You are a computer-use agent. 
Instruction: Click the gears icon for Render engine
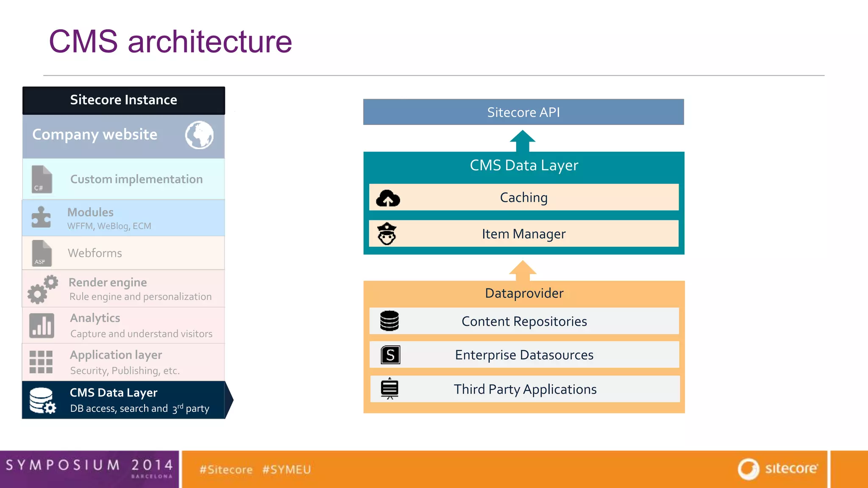42,289
